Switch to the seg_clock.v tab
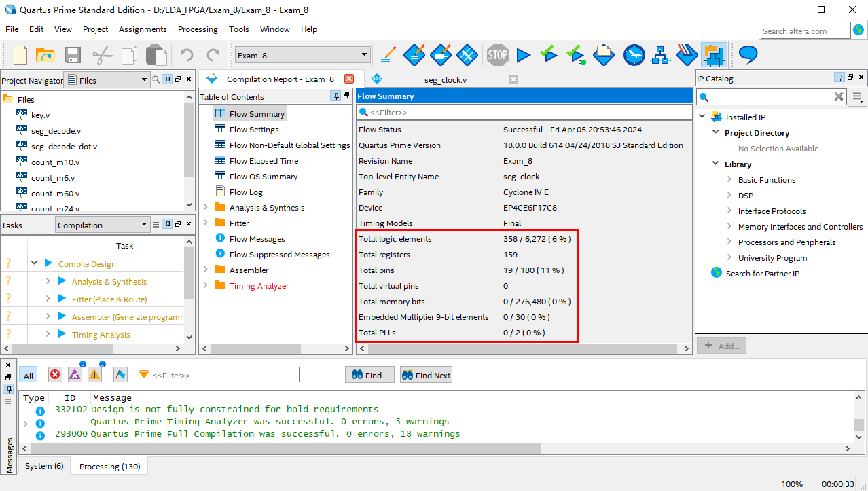This screenshot has height=491, width=868. [x=446, y=79]
